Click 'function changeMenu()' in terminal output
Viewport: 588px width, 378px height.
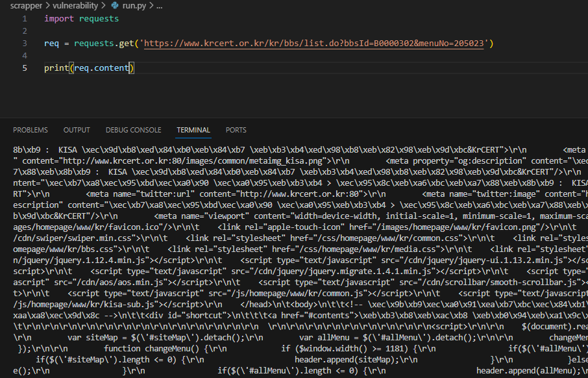click(x=151, y=349)
